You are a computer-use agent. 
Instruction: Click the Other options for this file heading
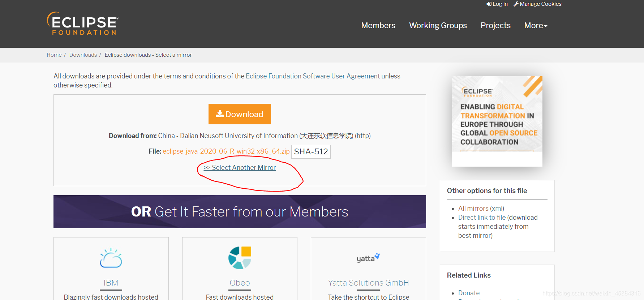(487, 190)
